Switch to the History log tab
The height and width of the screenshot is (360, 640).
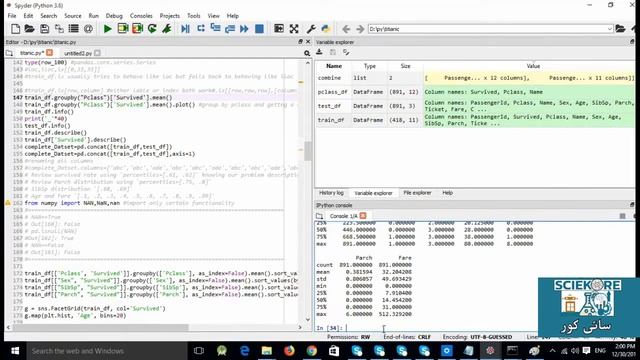click(331, 193)
